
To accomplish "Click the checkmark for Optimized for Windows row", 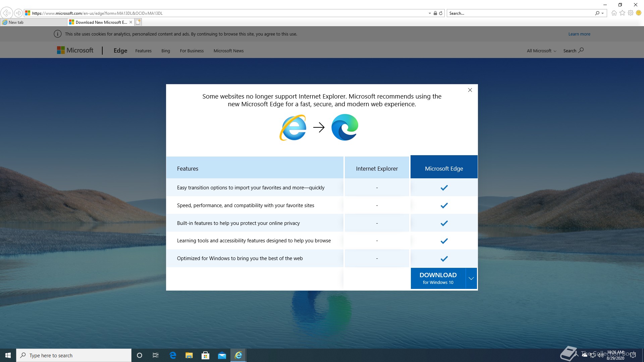I will [444, 259].
